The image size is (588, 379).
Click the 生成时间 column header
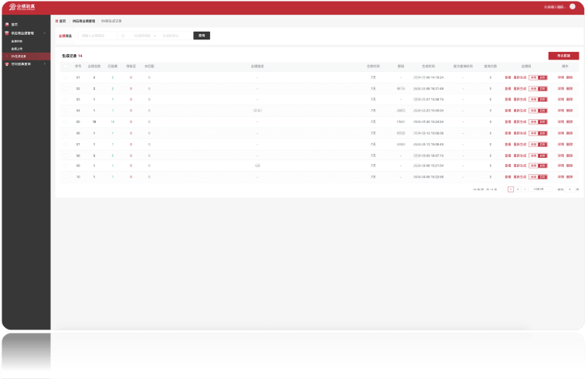[428, 67]
